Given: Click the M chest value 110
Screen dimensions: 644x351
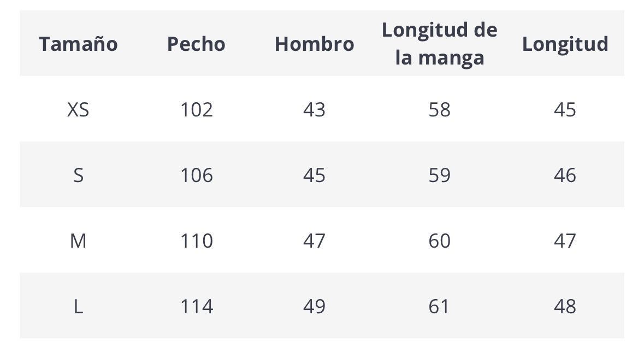Looking at the screenshot, I should tap(197, 241).
